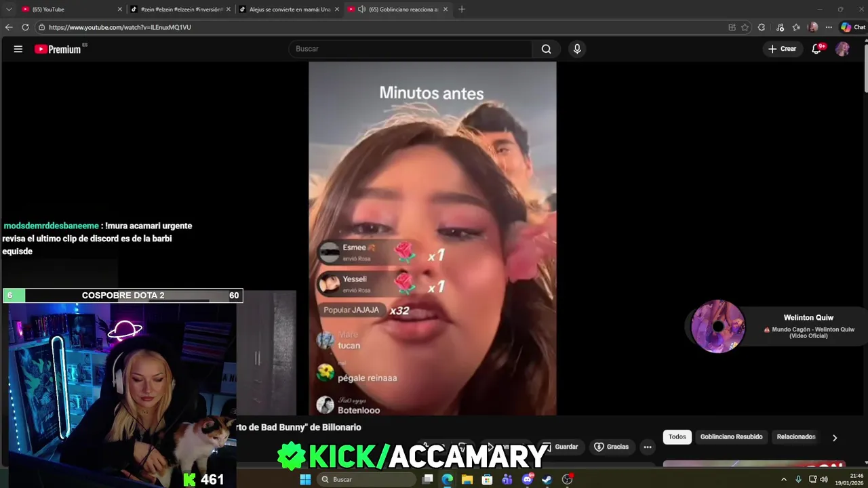The height and width of the screenshot is (488, 868).
Task: Open Microsoft Edge from the taskbar
Action: (x=447, y=479)
